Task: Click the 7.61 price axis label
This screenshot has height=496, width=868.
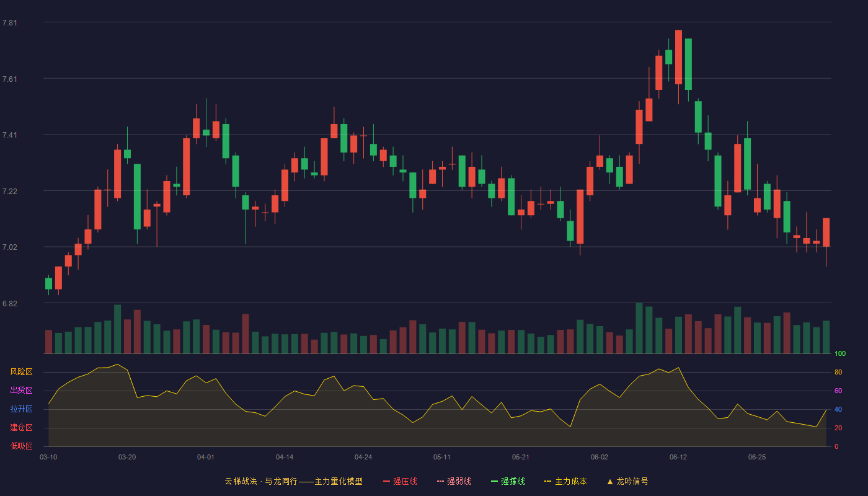Action: coord(10,79)
